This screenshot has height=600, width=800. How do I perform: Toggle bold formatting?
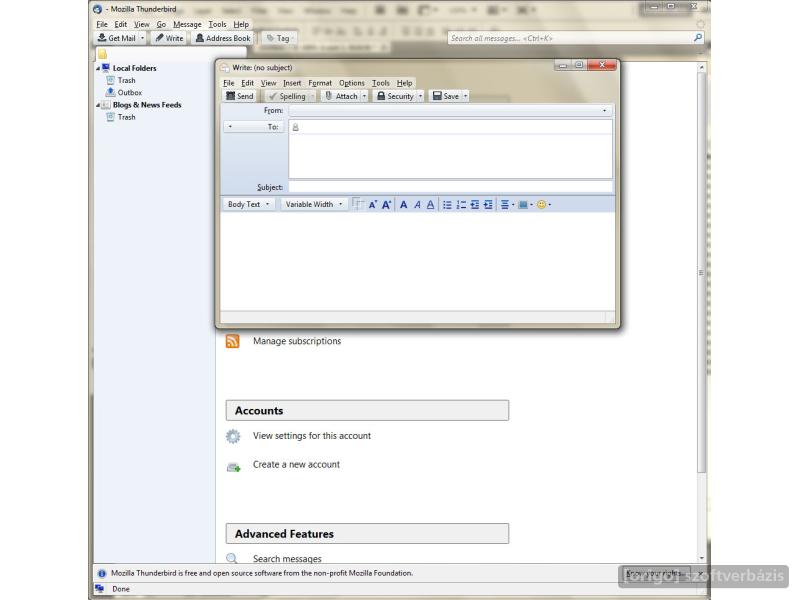point(404,205)
